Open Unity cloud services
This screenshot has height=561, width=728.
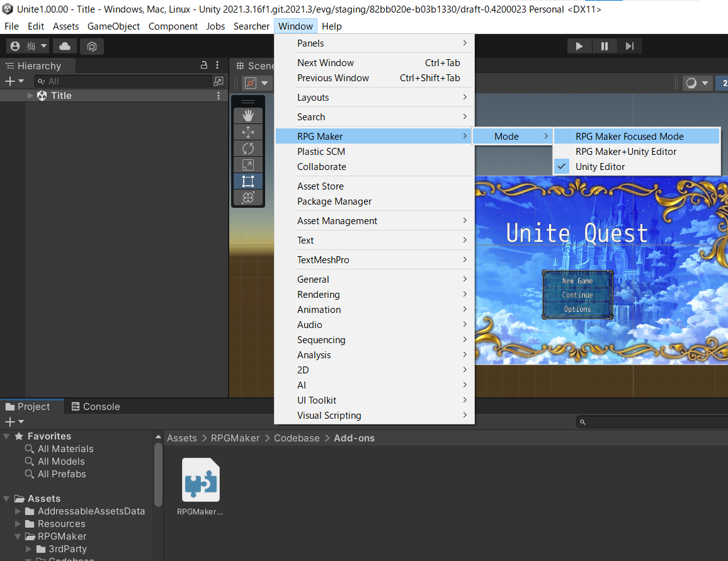65,46
